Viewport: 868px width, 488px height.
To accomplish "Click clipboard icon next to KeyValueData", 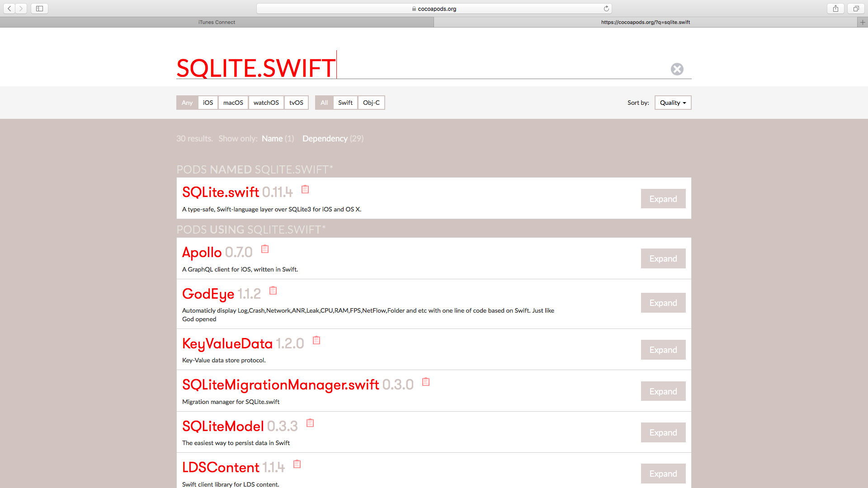I will click(x=316, y=340).
